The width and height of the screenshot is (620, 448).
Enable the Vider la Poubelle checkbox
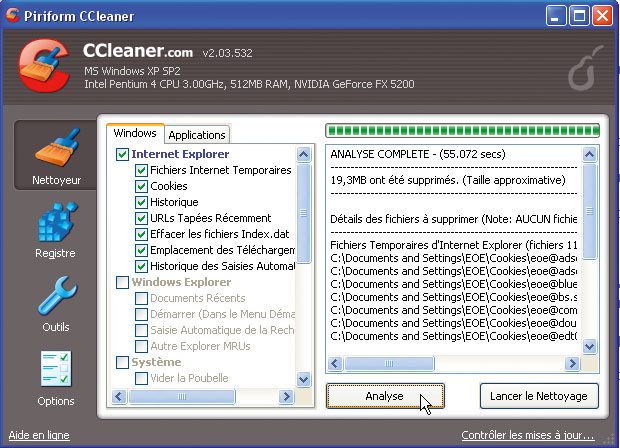141,378
